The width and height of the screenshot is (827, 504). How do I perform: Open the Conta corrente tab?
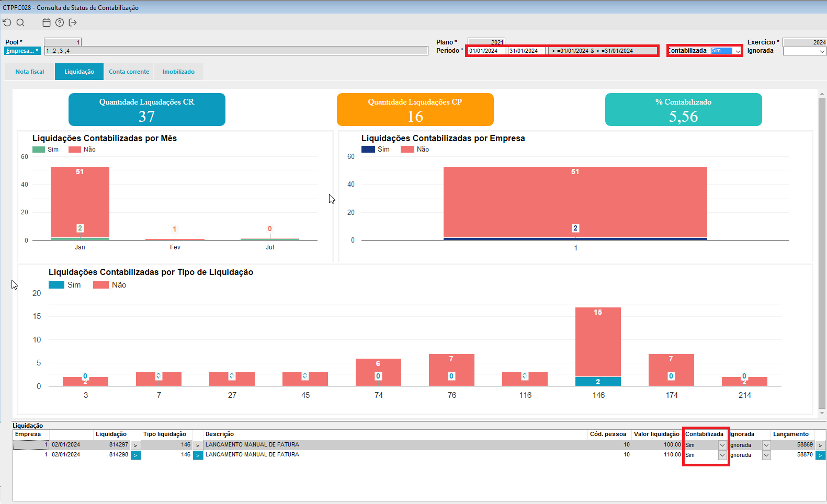129,72
